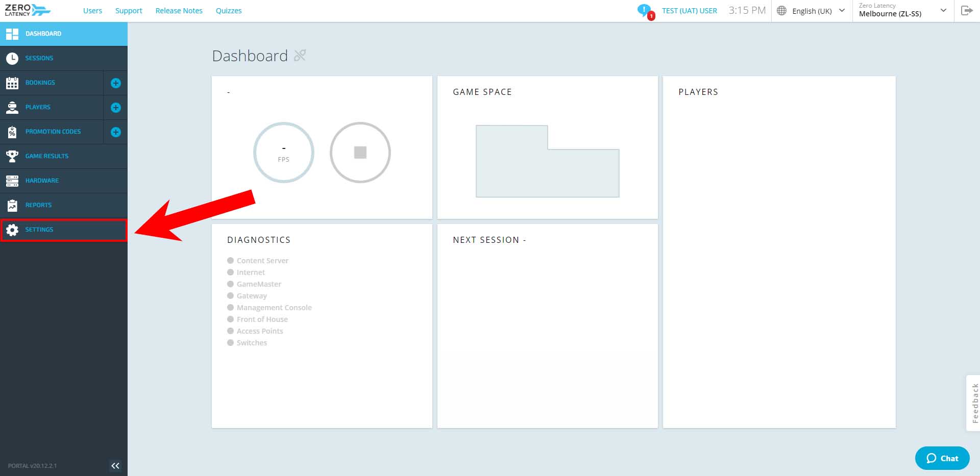Go to Players label in sidebar

pyautogui.click(x=38, y=107)
